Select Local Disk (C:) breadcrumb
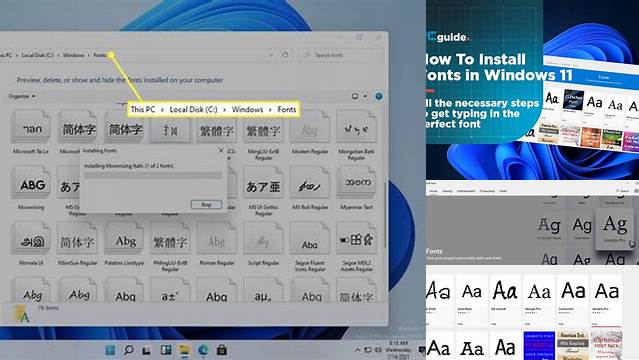Screen dimensions: 639x360 pos(37,55)
